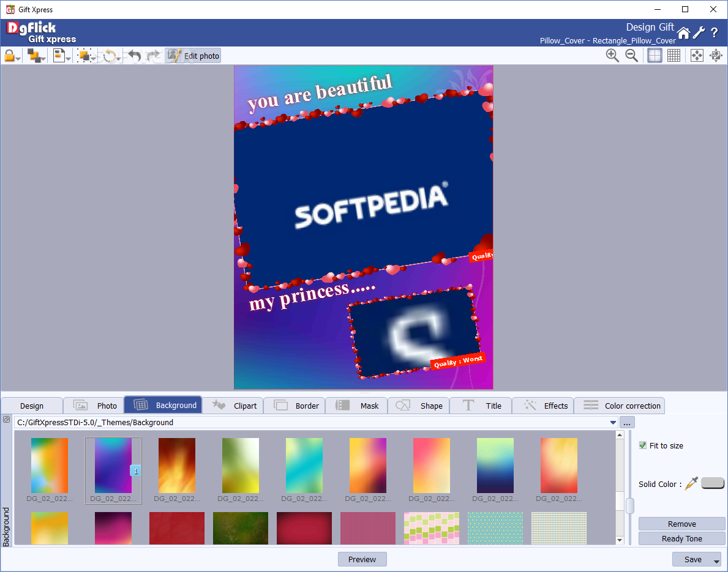Expand the Themes/Background folder path dropdown

pos(613,423)
